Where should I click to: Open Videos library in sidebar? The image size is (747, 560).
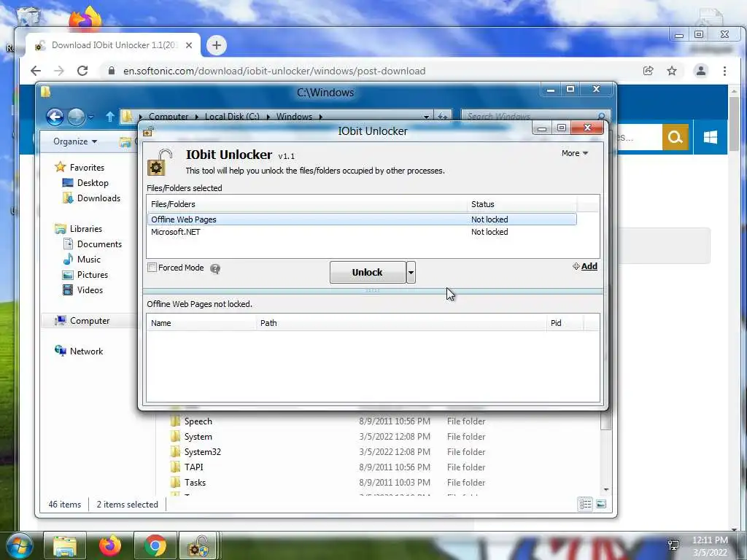83,290
